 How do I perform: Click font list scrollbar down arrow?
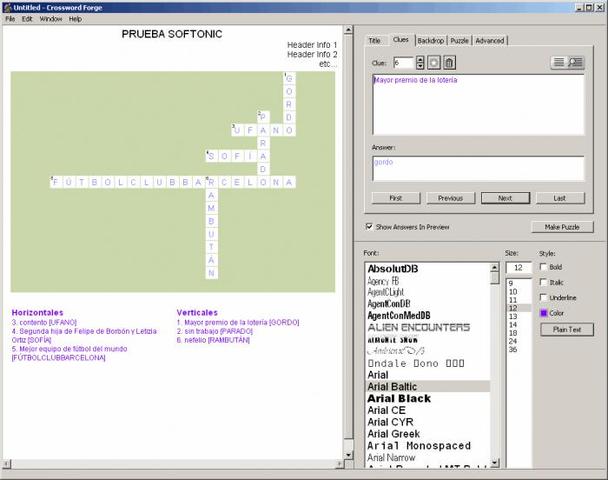pyautogui.click(x=495, y=462)
